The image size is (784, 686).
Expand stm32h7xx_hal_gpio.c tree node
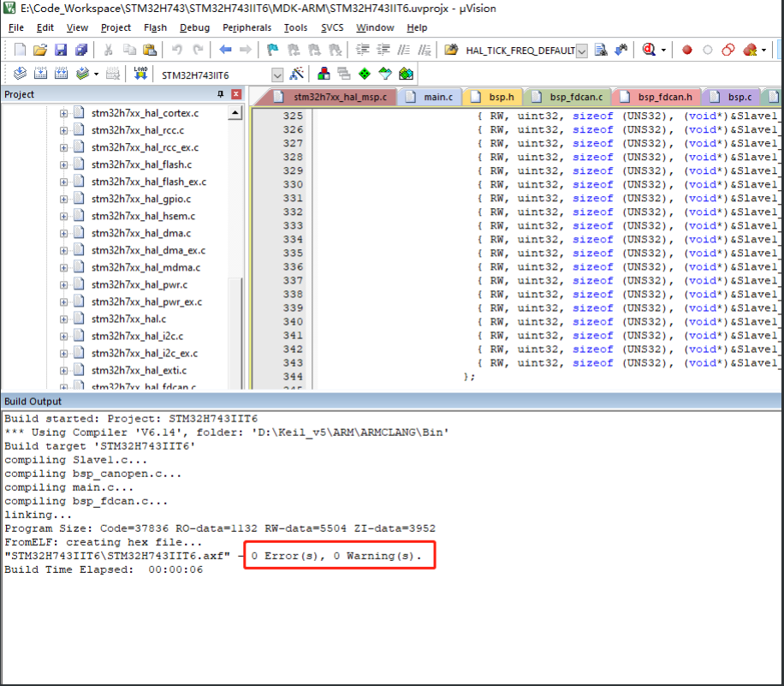[63, 200]
